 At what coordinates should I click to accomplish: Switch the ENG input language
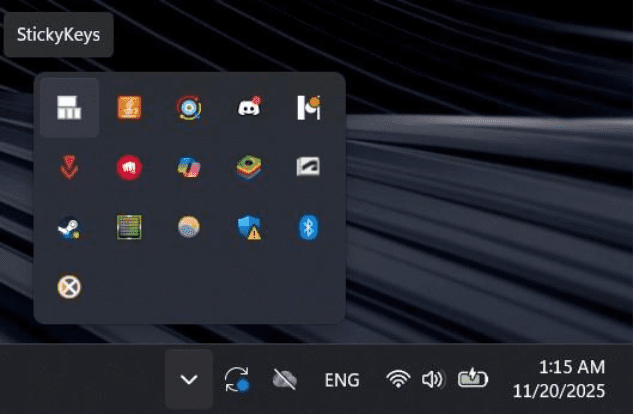coord(342,380)
